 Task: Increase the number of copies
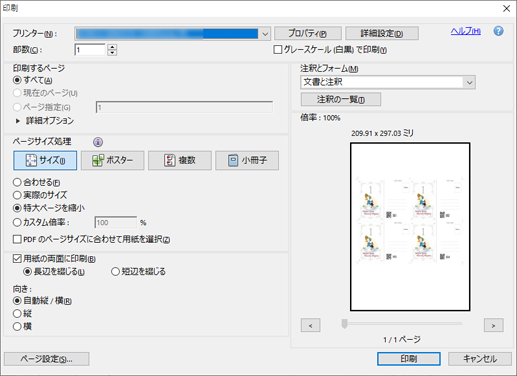pos(112,47)
